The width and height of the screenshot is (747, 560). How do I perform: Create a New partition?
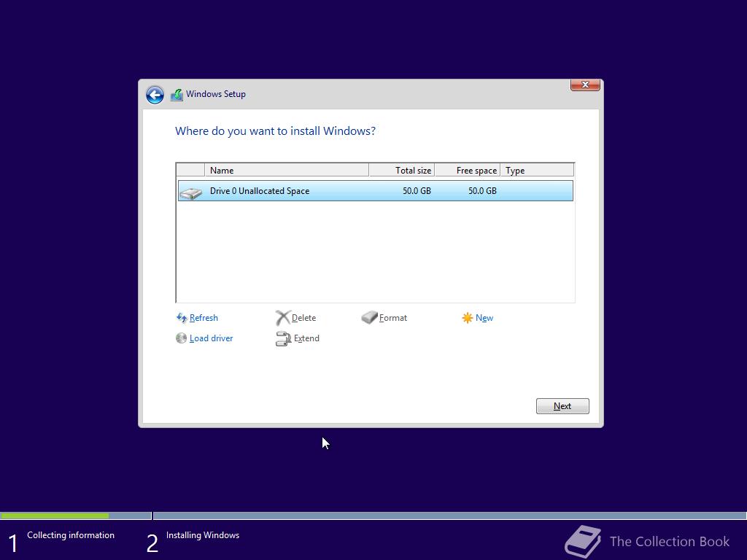(x=484, y=318)
